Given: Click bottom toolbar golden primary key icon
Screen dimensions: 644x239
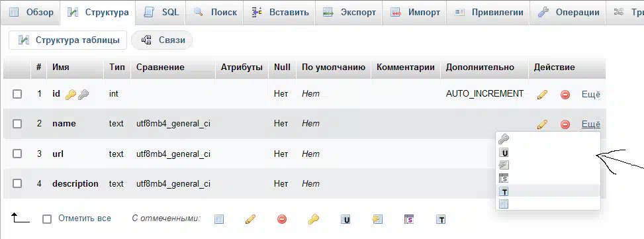Looking at the screenshot, I should pyautogui.click(x=313, y=219).
